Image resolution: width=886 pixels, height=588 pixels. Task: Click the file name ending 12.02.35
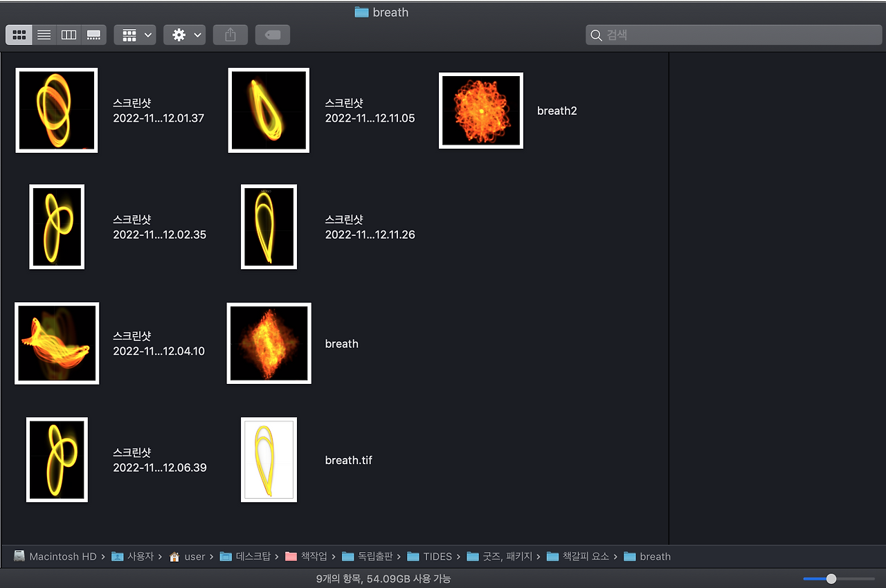point(159,227)
